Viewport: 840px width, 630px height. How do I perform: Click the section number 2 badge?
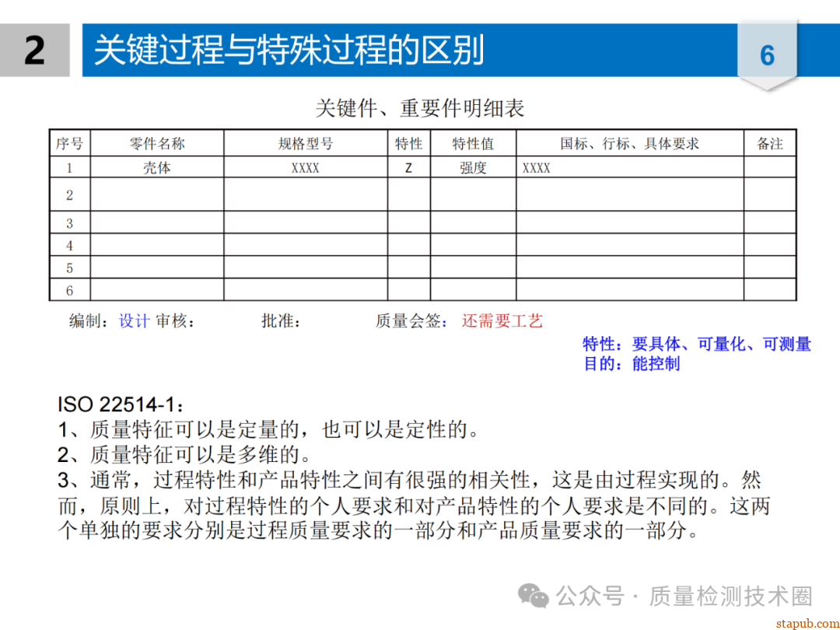(35, 51)
